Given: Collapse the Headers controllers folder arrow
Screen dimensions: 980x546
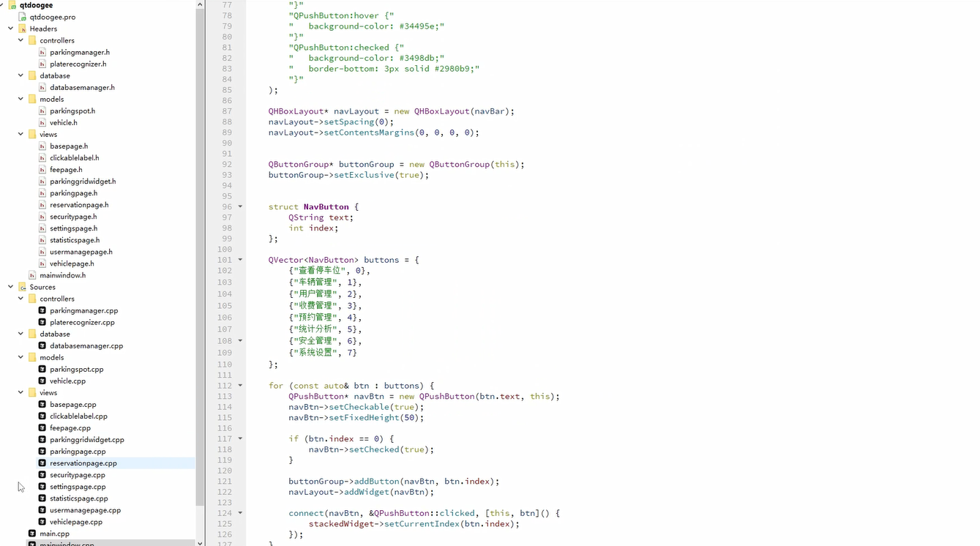Looking at the screenshot, I should 20,40.
